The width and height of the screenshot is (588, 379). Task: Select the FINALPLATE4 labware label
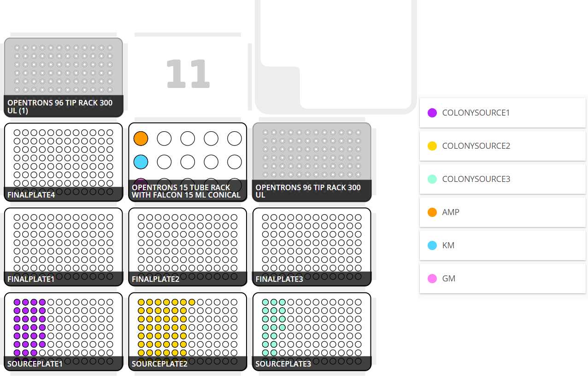pos(31,195)
